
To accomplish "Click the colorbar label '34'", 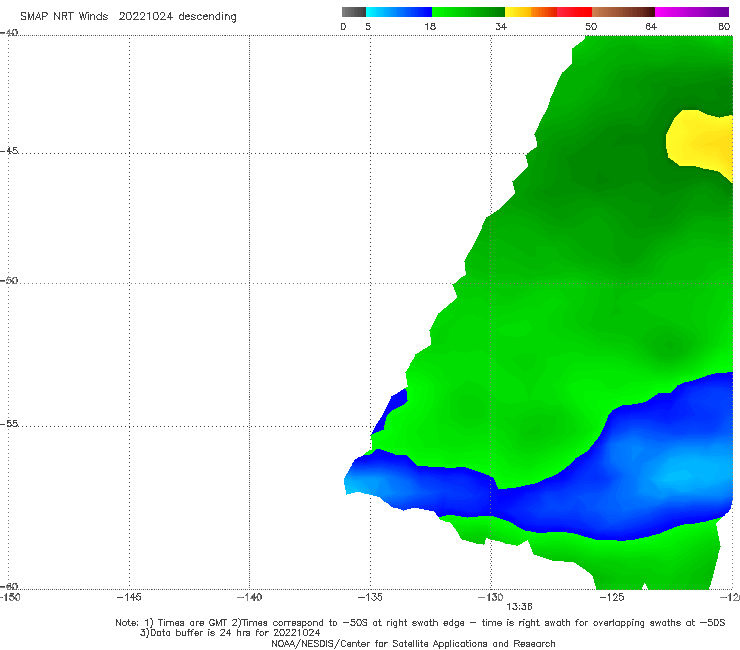I will [501, 26].
